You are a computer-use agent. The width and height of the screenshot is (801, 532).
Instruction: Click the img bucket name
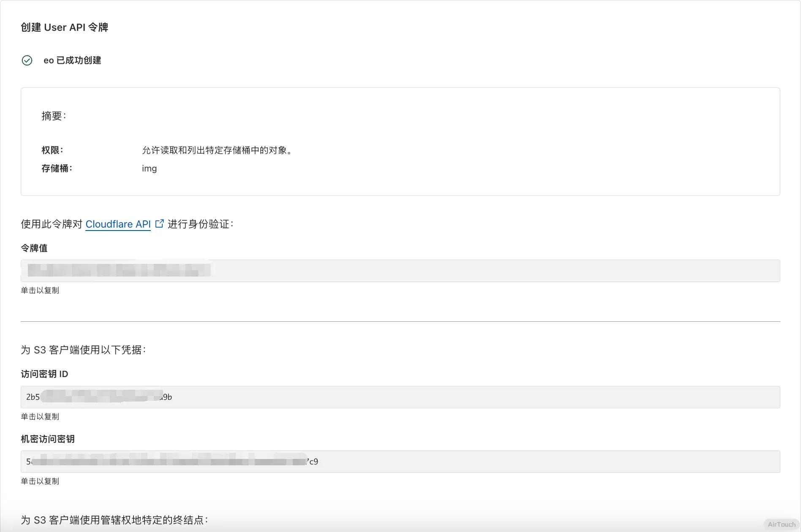click(149, 168)
